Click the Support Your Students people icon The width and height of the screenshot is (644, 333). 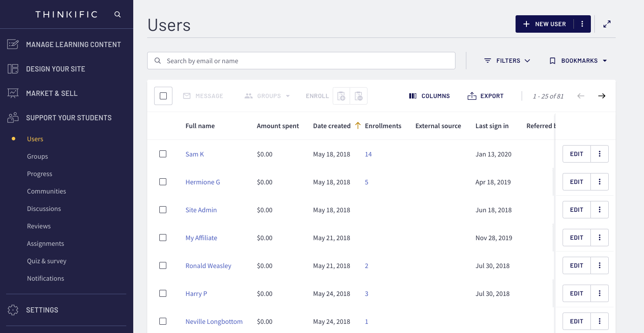coord(13,118)
